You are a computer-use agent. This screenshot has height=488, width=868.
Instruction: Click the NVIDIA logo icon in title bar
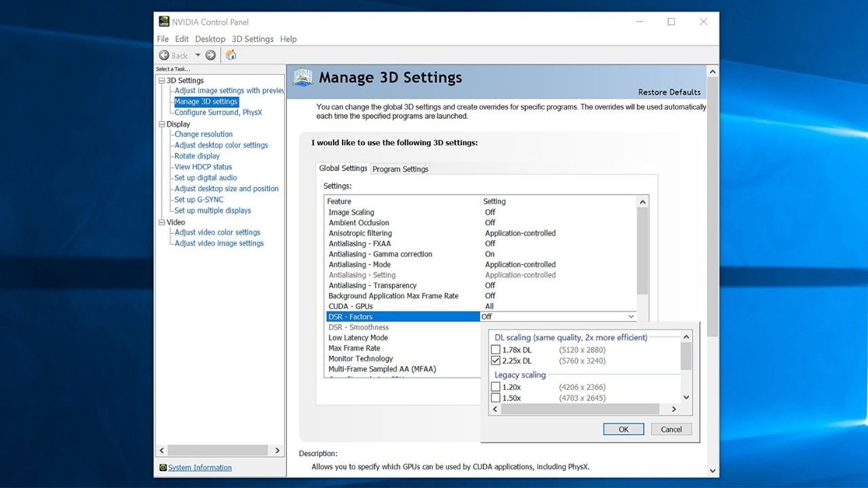coord(164,22)
